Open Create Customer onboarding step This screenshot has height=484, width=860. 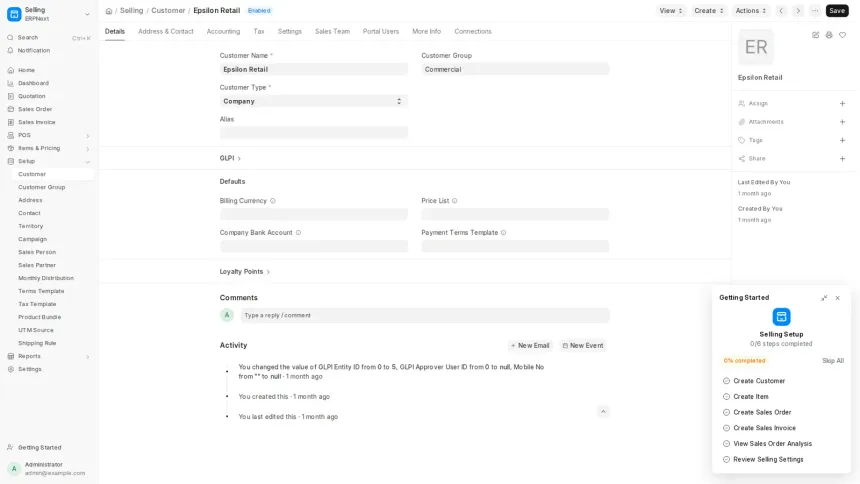pyautogui.click(x=759, y=381)
